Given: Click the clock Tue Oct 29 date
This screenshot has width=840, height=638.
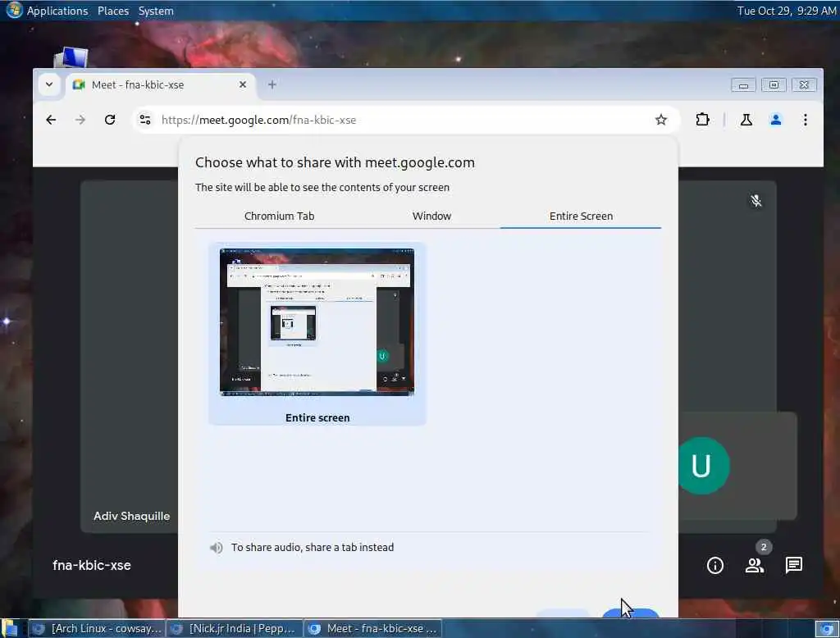Looking at the screenshot, I should (x=786, y=11).
